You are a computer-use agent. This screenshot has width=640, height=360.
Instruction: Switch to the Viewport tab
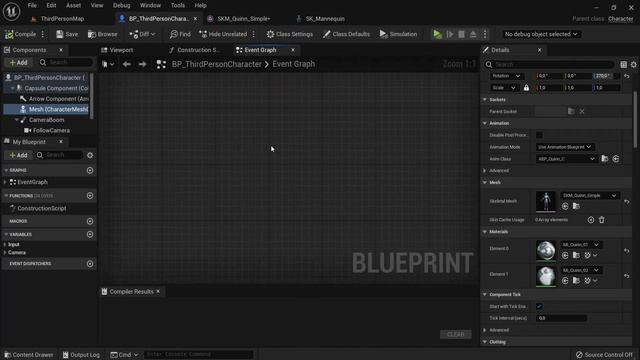pyautogui.click(x=117, y=50)
